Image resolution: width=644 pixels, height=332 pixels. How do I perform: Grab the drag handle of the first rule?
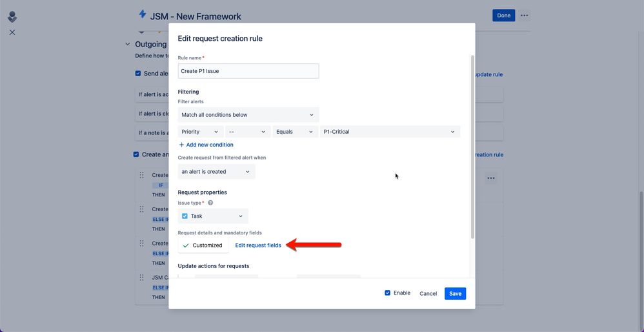tap(141, 175)
